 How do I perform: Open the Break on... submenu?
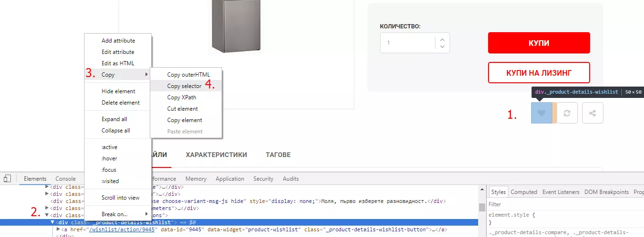point(118,214)
